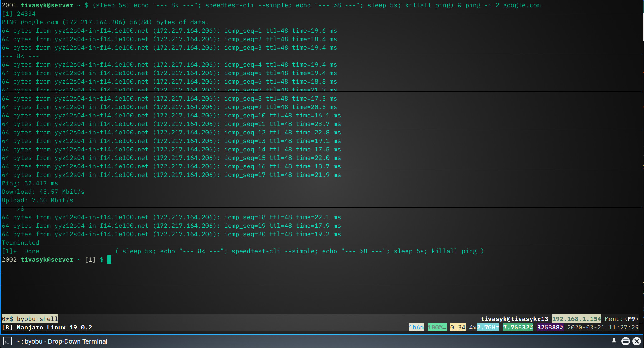Click the '[1]+ Done' job status line
The height and width of the screenshot is (348, 644).
point(243,251)
